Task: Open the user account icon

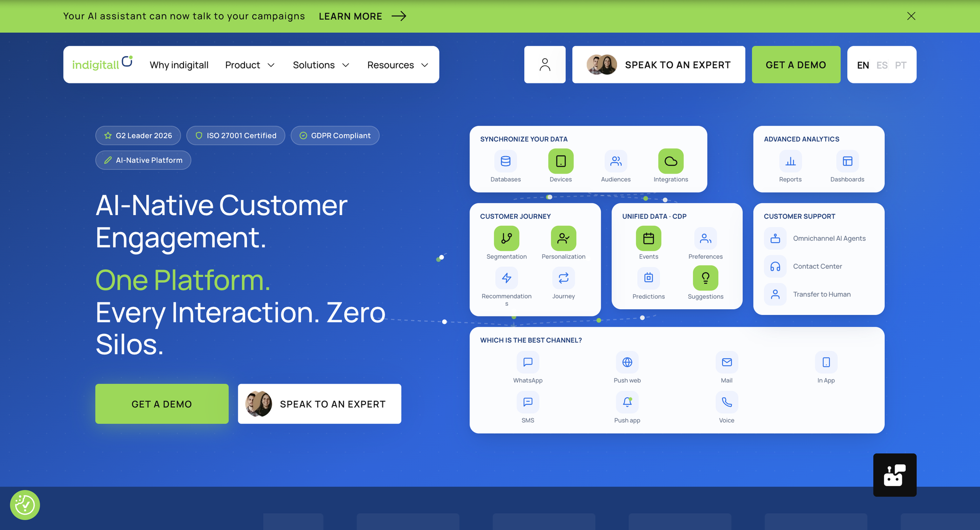Action: (545, 65)
